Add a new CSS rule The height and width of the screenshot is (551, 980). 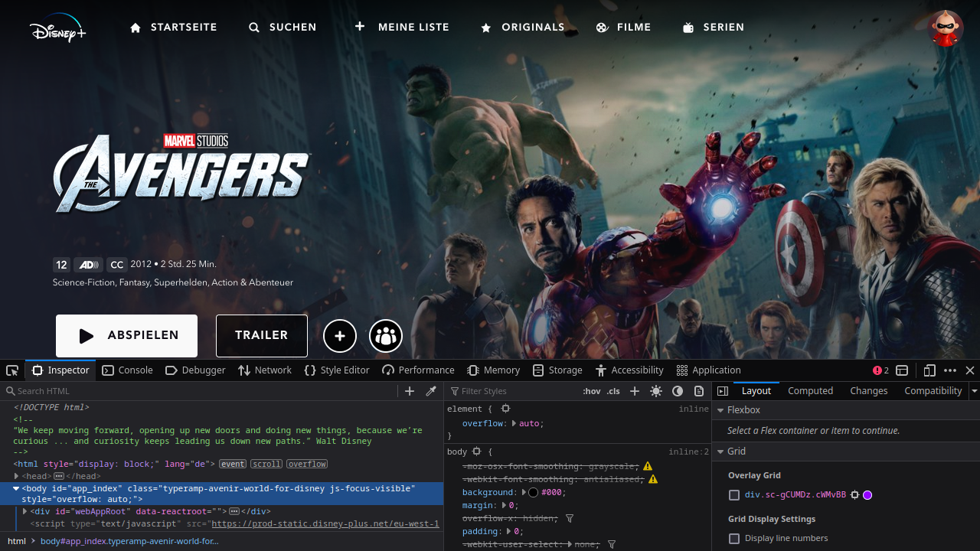point(635,391)
